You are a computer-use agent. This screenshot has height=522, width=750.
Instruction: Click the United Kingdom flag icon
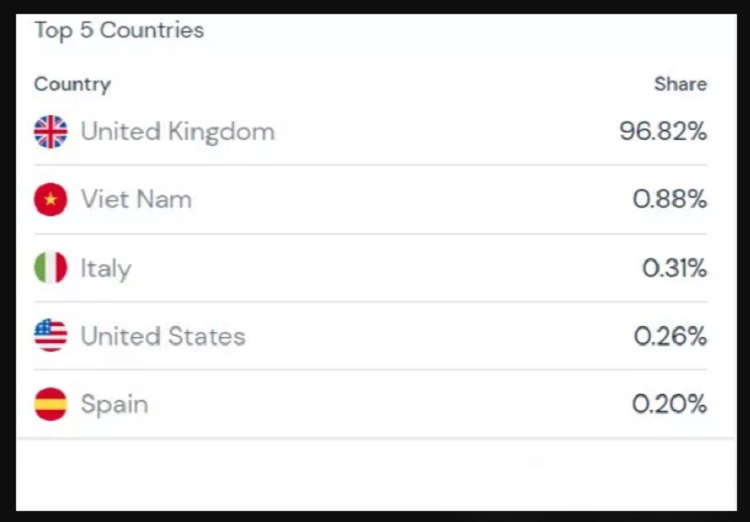click(51, 132)
